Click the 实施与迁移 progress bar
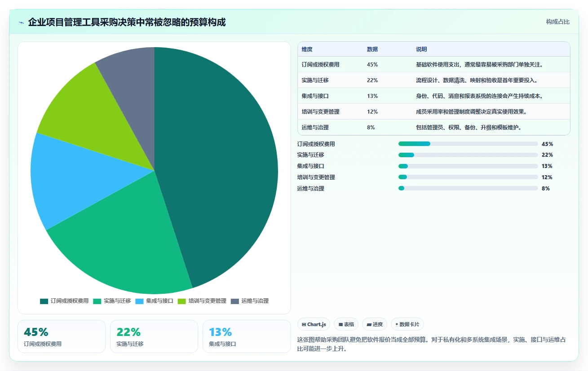 tap(468, 155)
